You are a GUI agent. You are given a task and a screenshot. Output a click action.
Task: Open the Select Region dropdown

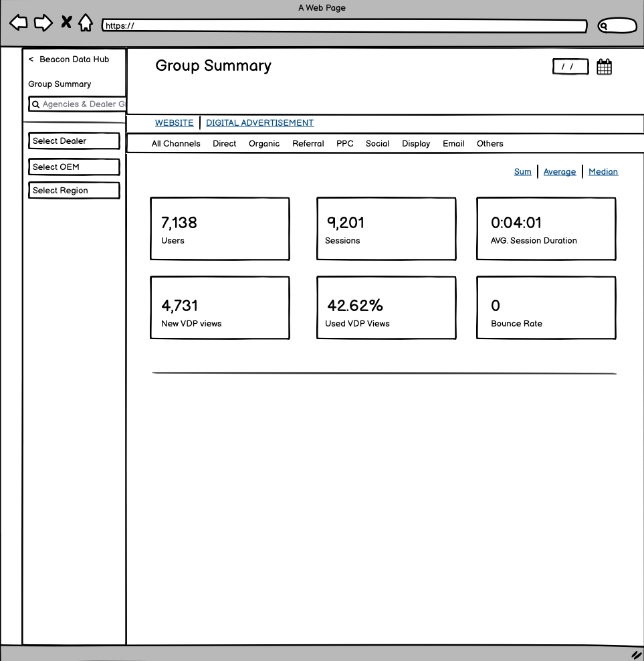74,191
